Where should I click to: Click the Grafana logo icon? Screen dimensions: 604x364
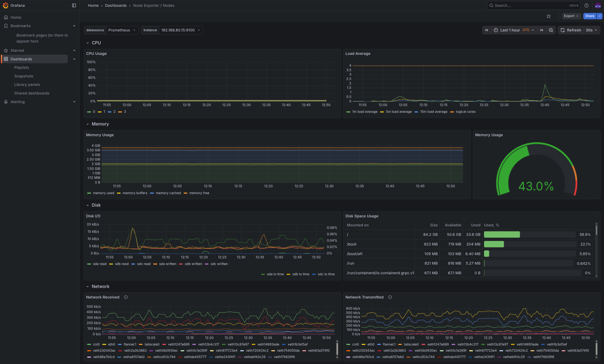tap(5, 5)
